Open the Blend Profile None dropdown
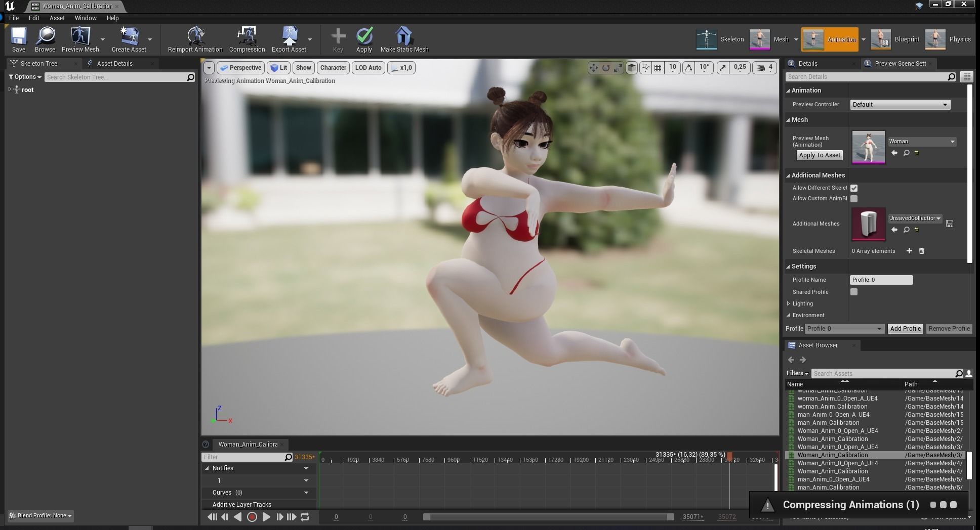 coord(41,515)
